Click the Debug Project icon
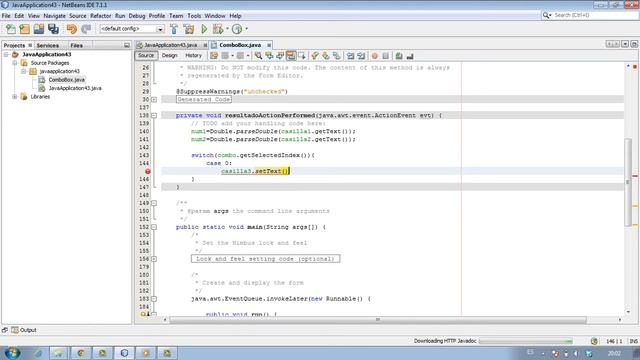640x360 pixels. click(218, 29)
